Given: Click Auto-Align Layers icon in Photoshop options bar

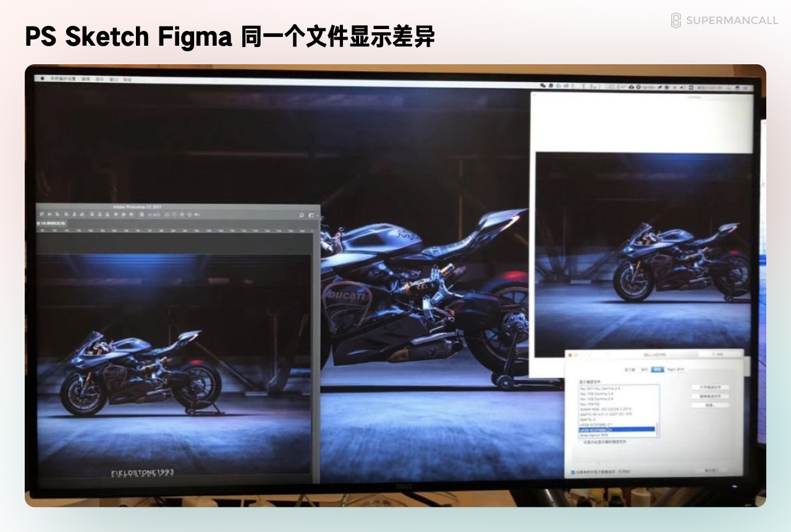Looking at the screenshot, I should tap(141, 214).
